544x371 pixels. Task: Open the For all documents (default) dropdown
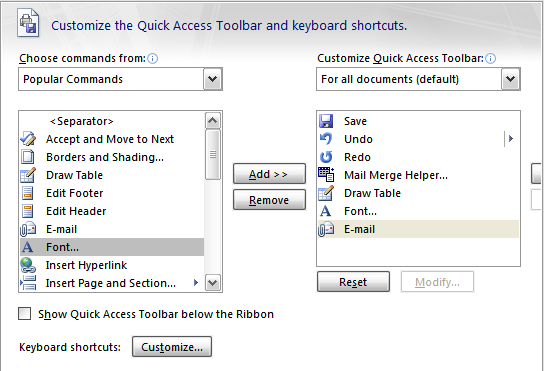coord(510,79)
